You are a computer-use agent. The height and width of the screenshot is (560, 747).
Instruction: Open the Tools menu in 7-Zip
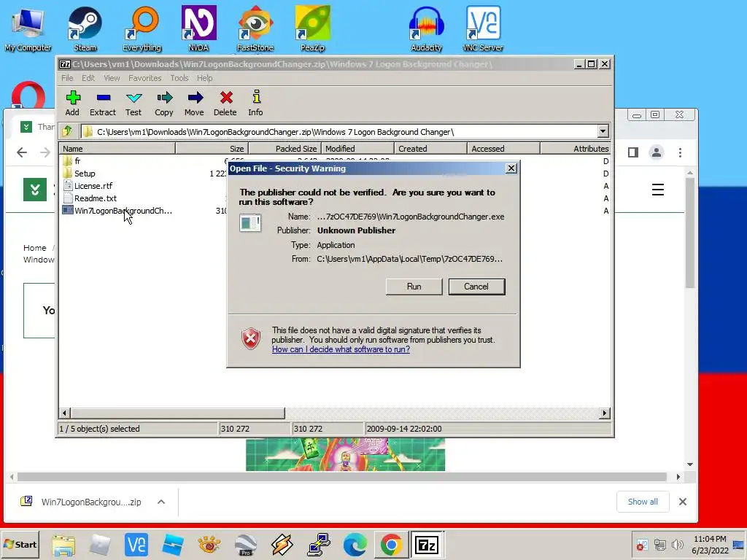coord(179,78)
